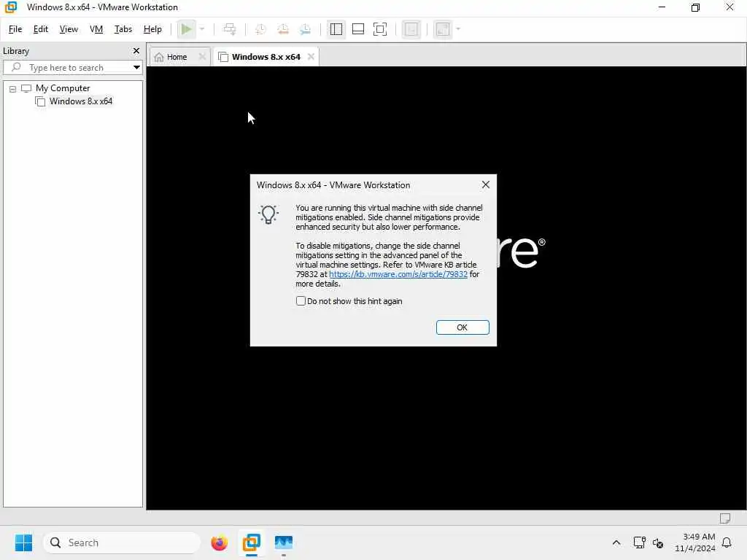Collapse the My Computer tree node

tap(13, 88)
